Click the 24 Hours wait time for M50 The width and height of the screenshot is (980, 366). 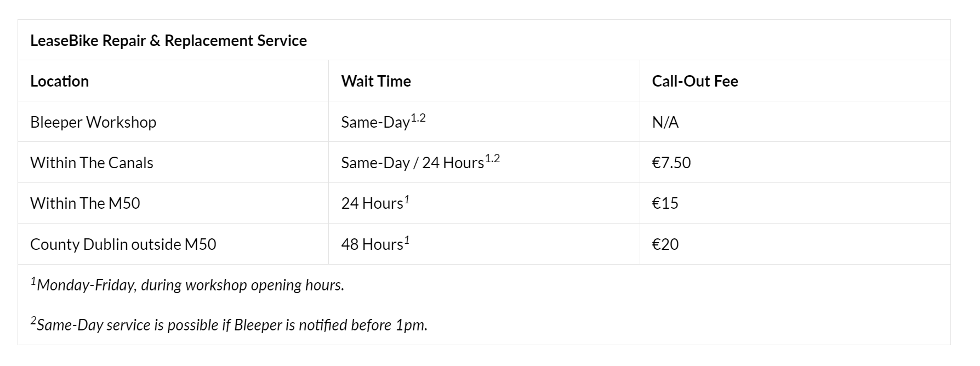pyautogui.click(x=372, y=203)
